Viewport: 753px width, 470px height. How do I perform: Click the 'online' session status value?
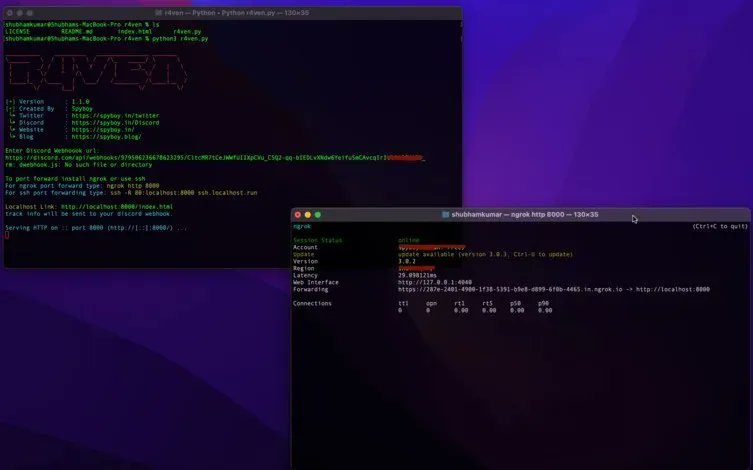(x=409, y=241)
